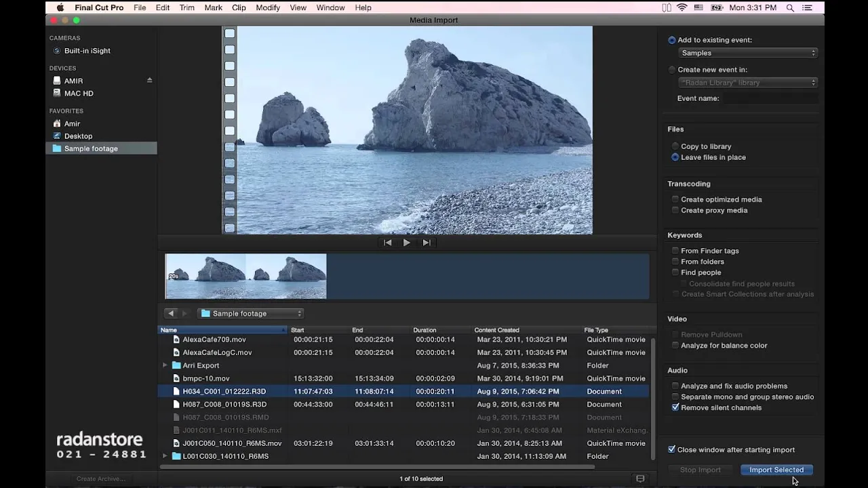Sort by the Name column header
The width and height of the screenshot is (868, 488).
[222, 330]
